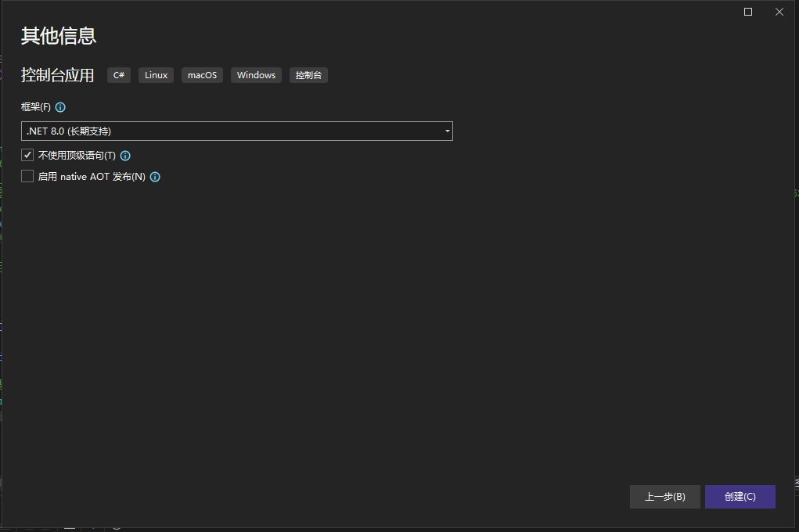Click the 启用 native AOT 发布(N) label text
This screenshot has height=532, width=799.
point(92,177)
